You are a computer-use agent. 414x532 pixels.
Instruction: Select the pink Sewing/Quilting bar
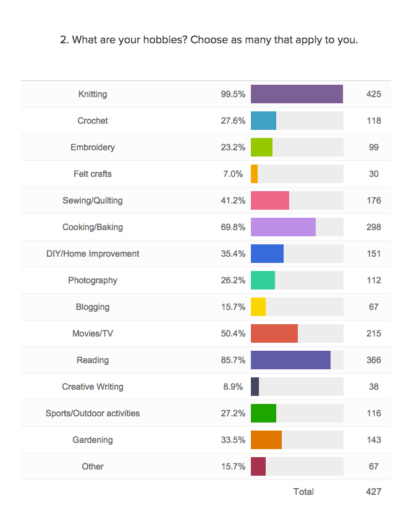270,200
